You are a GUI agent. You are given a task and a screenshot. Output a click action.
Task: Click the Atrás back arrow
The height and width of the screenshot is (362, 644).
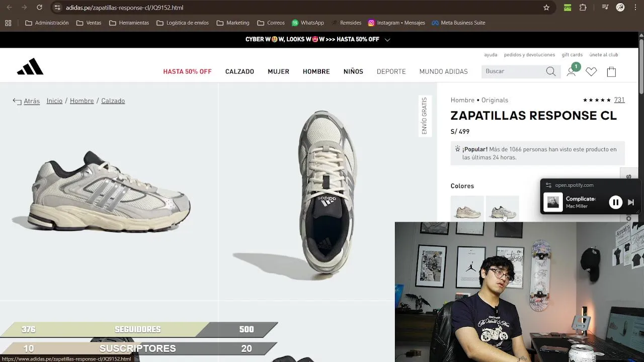[x=17, y=101]
